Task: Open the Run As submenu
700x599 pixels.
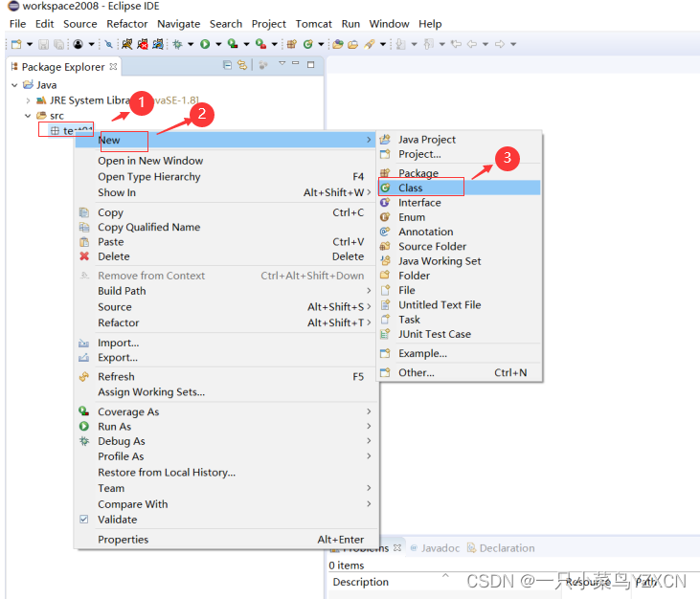Action: (x=226, y=427)
